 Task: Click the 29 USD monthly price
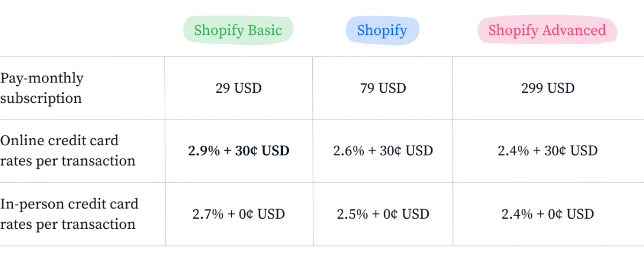click(239, 88)
